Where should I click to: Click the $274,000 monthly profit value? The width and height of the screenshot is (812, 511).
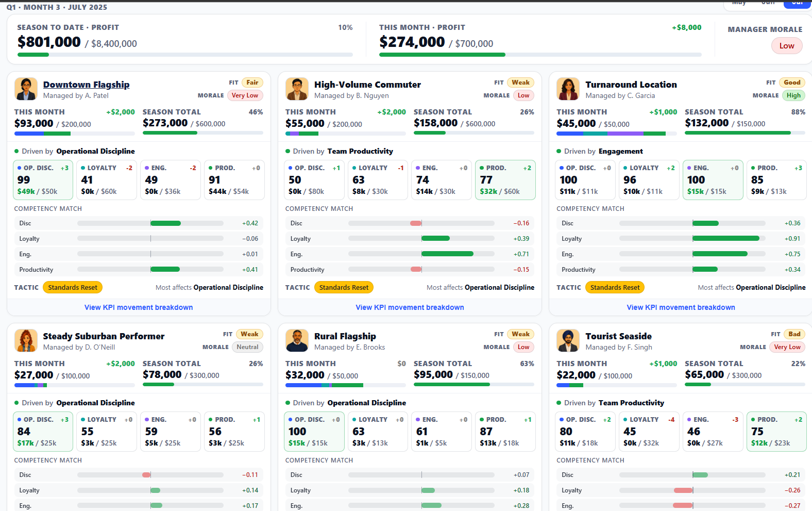(x=412, y=42)
